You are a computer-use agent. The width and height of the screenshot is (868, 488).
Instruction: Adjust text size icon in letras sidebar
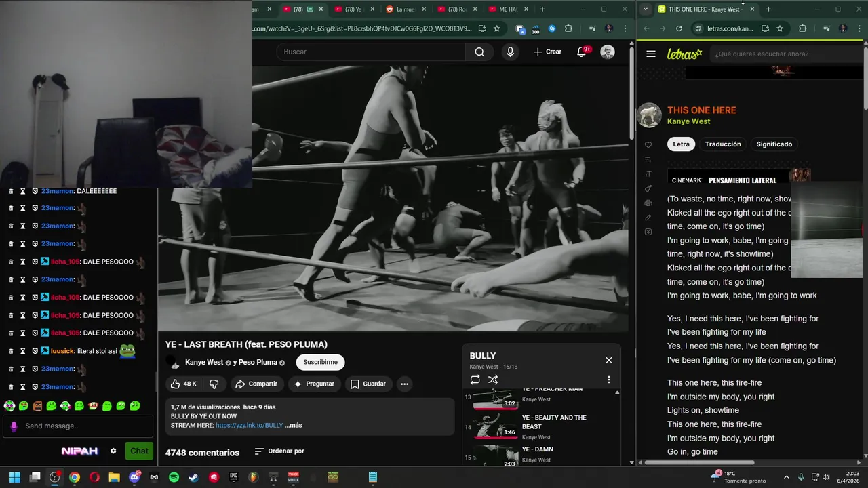[x=648, y=174]
